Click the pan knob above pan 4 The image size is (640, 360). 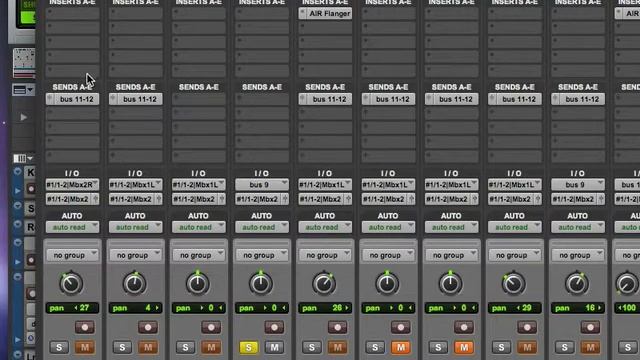(135, 283)
